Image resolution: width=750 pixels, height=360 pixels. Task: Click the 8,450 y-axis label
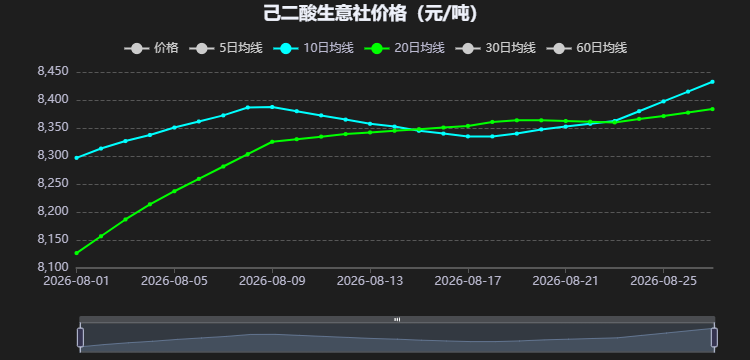pos(53,72)
